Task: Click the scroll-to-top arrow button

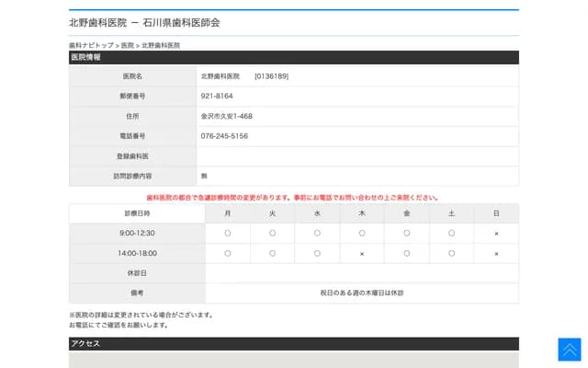Action: (x=569, y=350)
